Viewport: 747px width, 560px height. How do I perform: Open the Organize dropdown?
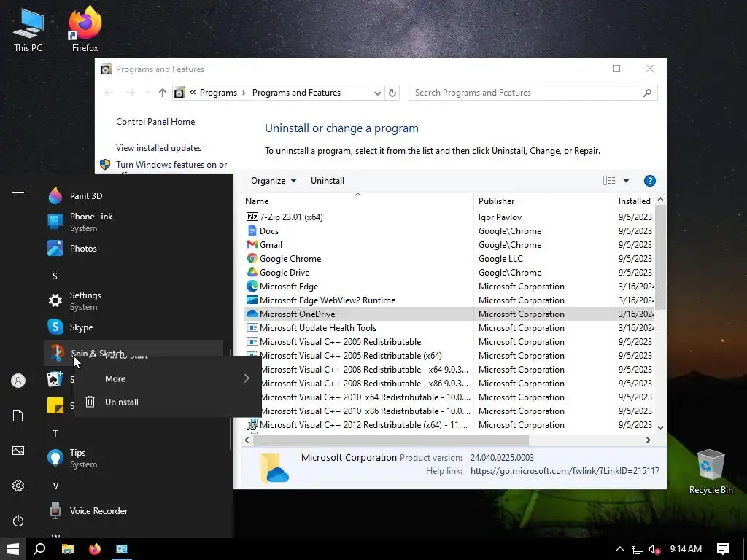coord(274,181)
